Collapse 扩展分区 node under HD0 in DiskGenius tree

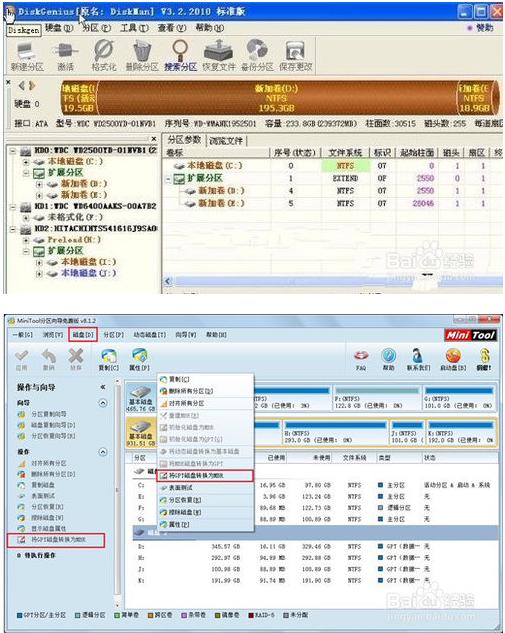26,173
